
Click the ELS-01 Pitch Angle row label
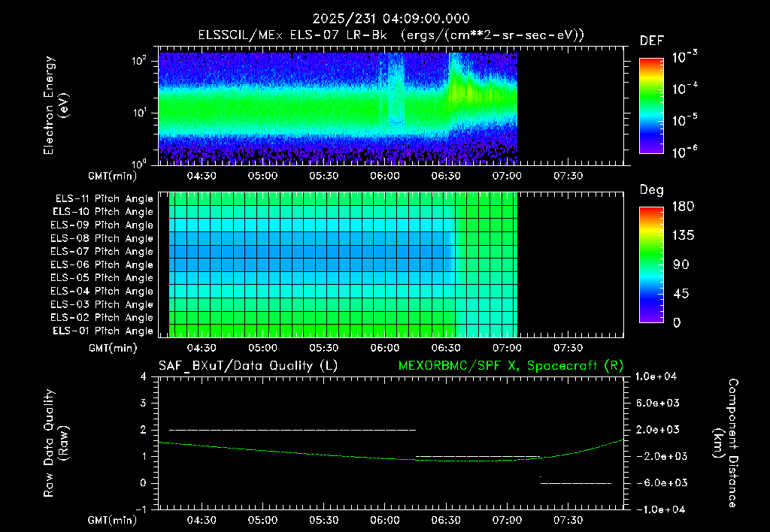(x=103, y=331)
